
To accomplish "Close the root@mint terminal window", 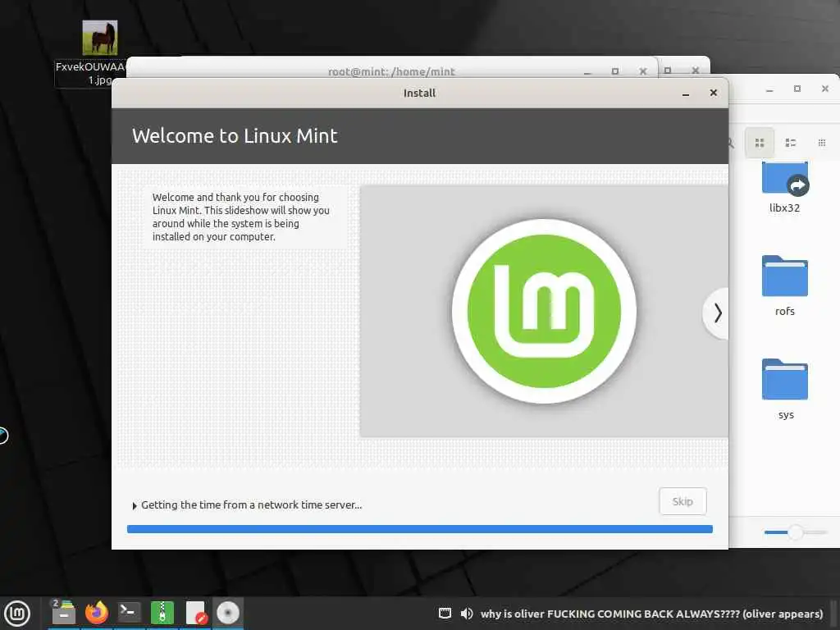I will pos(643,71).
